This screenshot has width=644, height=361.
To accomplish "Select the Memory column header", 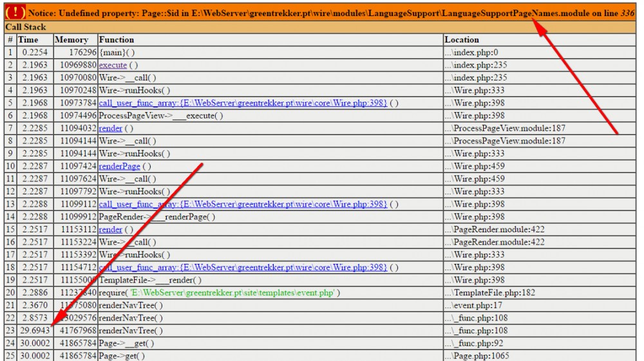I will click(71, 40).
